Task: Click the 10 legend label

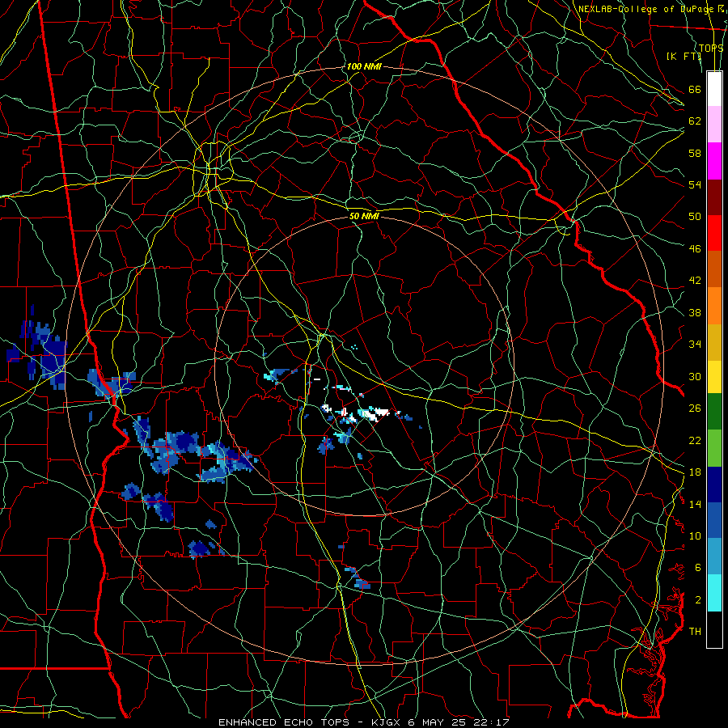Action: (695, 535)
